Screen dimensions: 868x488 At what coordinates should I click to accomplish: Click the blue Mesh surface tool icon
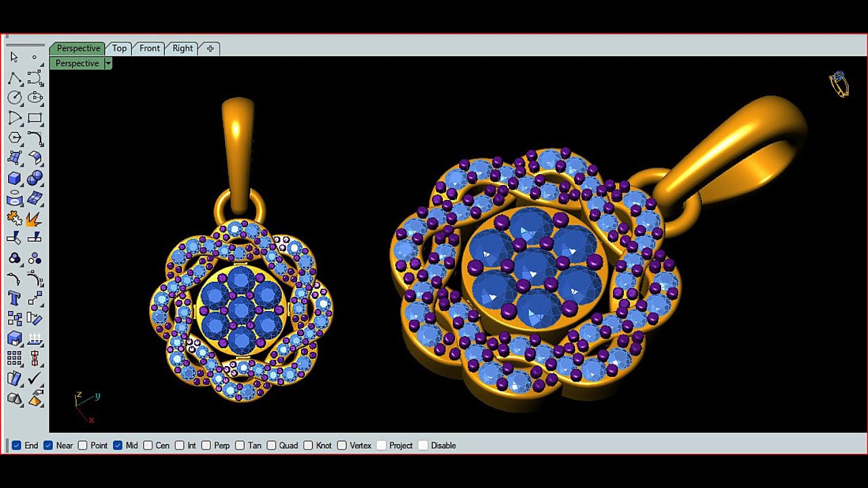[x=35, y=199]
